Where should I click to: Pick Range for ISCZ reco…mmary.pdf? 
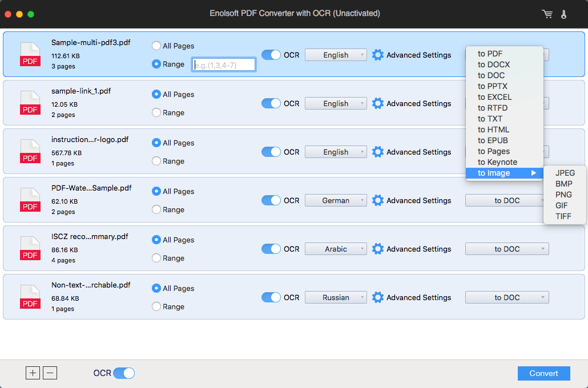pyautogui.click(x=156, y=258)
